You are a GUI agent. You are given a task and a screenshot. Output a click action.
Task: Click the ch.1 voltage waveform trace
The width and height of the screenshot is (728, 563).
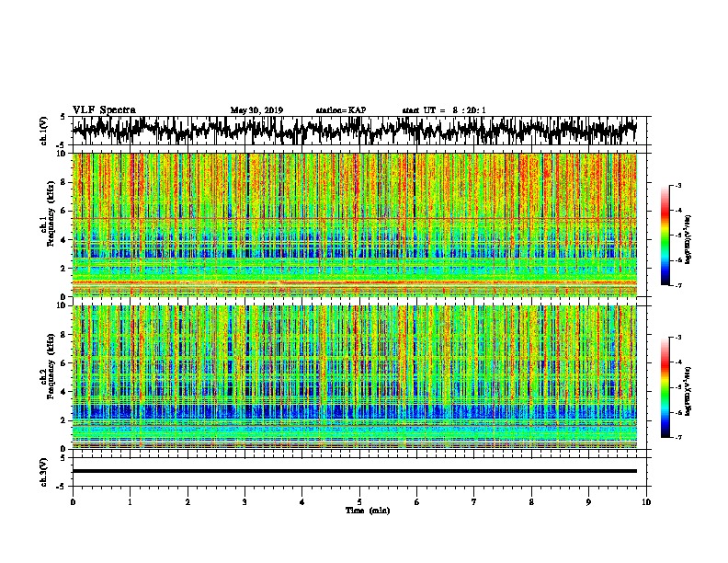[x=354, y=130]
